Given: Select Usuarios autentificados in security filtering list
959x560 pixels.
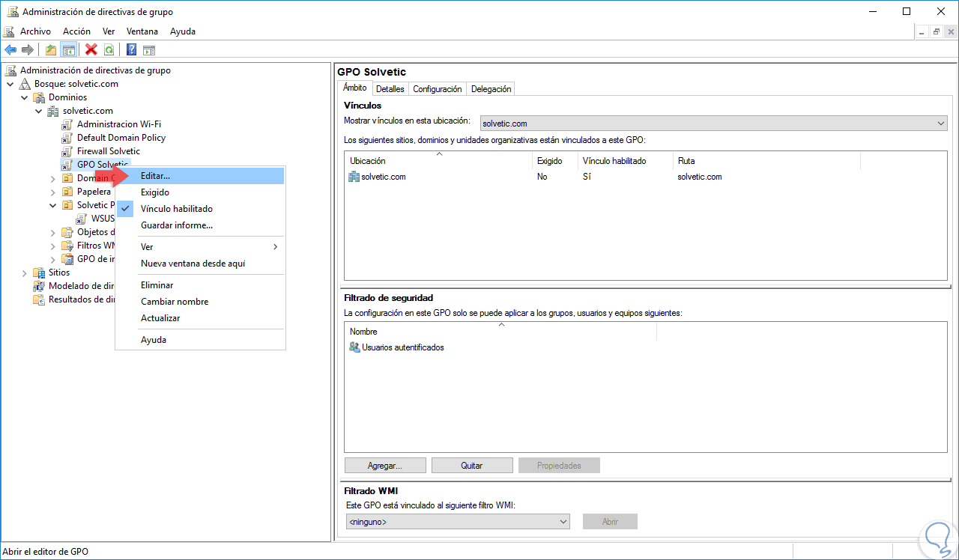Looking at the screenshot, I should [x=403, y=347].
